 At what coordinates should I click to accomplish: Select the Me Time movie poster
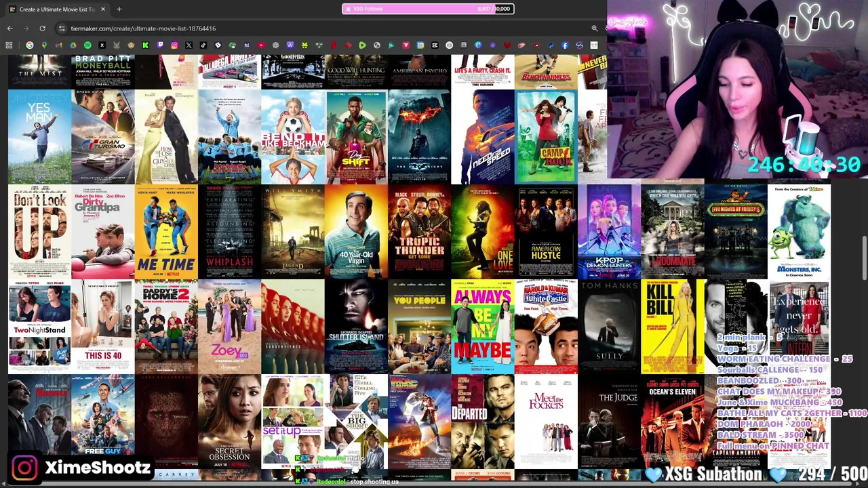pyautogui.click(x=166, y=232)
